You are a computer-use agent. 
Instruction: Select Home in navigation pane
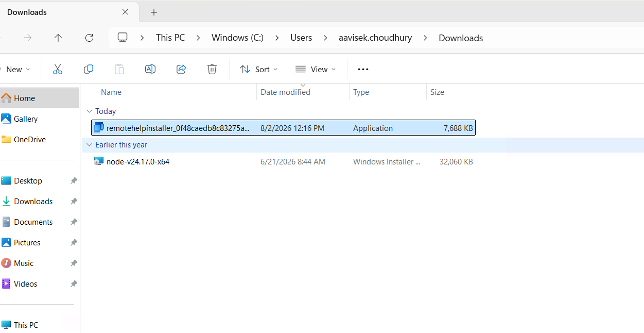tap(40, 98)
